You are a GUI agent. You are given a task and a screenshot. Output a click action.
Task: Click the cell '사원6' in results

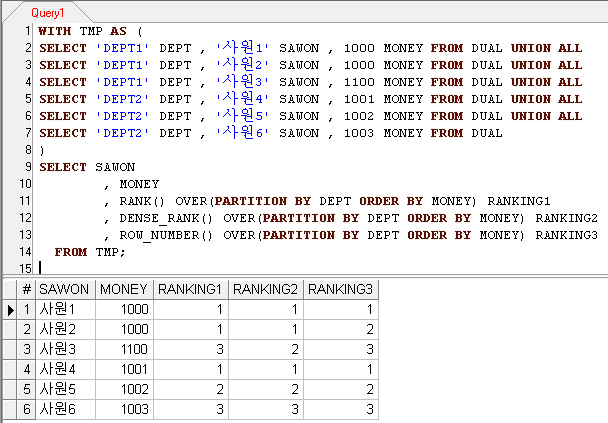[65, 409]
